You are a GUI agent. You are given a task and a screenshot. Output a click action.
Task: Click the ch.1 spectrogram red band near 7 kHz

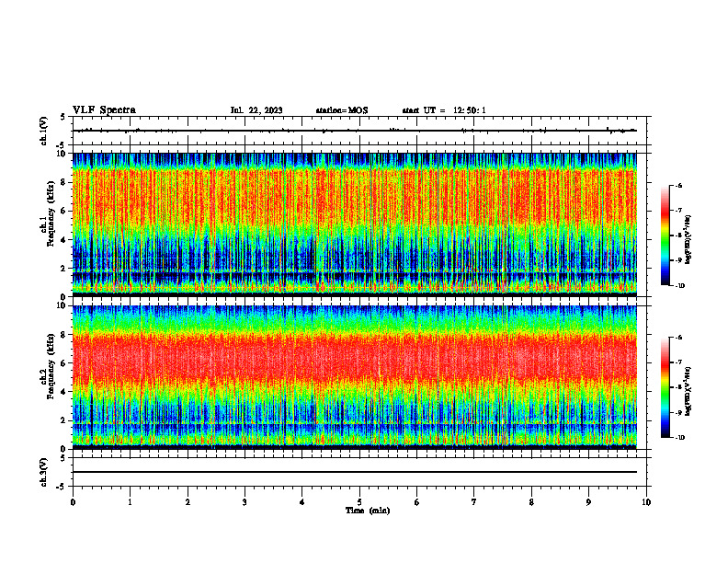(x=355, y=197)
